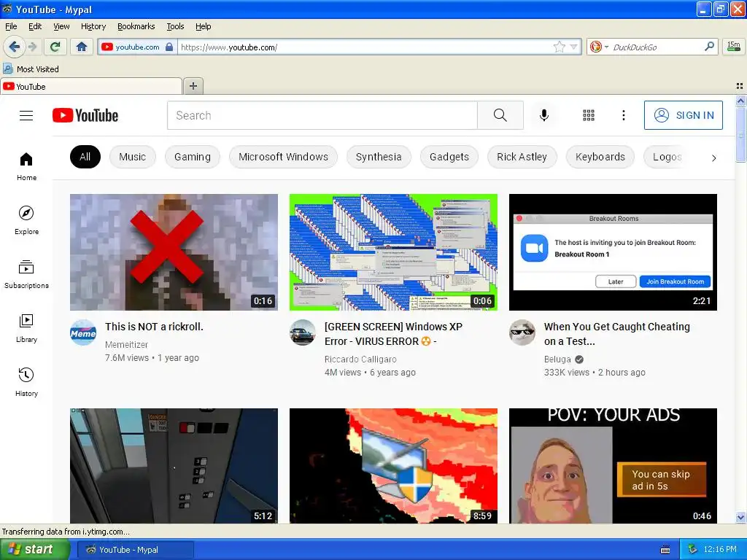
Task: Click the browser address bar URL
Action: point(364,47)
